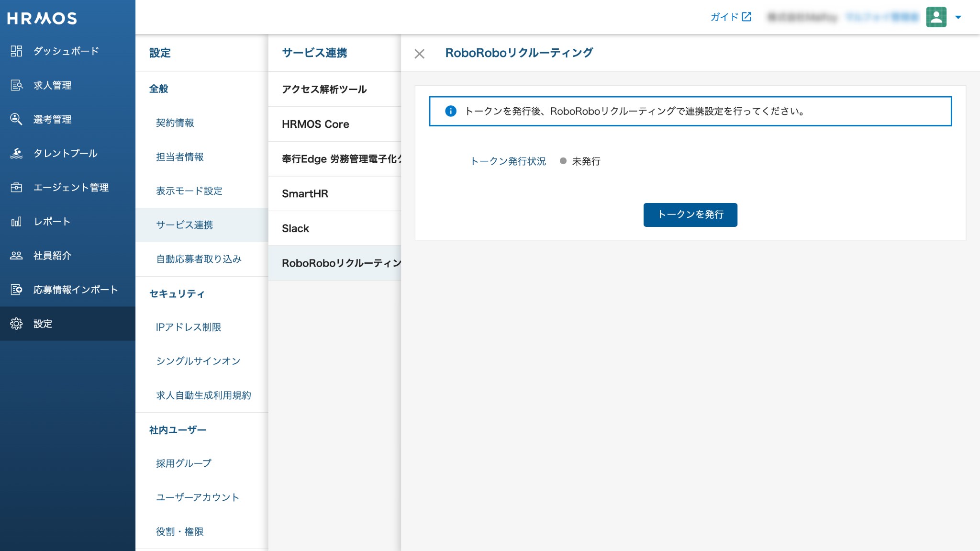
Task: Click the 応募情報インポート import icon
Action: coord(16,290)
